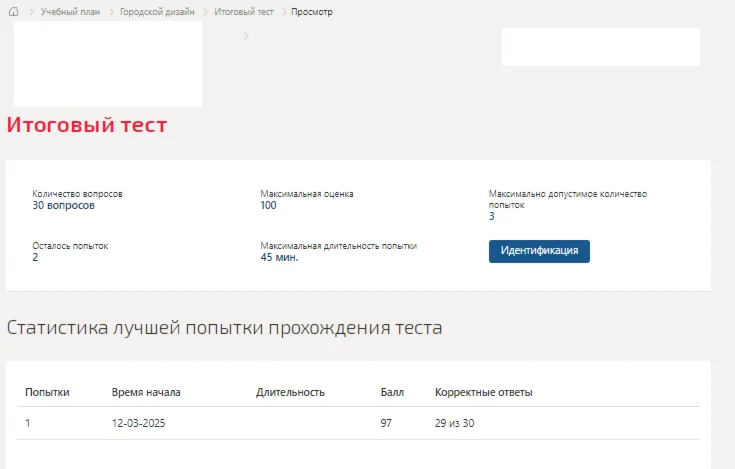This screenshot has width=735, height=469.
Task: Click the Корректные ответы column header
Action: [x=483, y=392]
